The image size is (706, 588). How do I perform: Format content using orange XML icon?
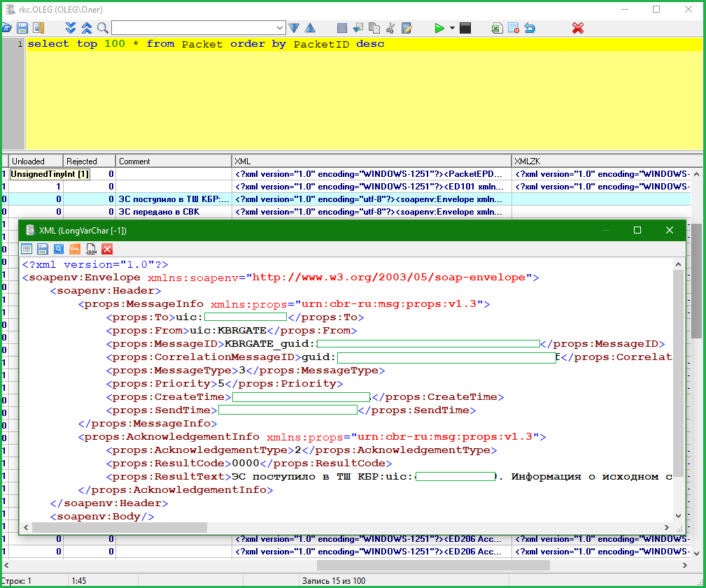pyautogui.click(x=75, y=249)
